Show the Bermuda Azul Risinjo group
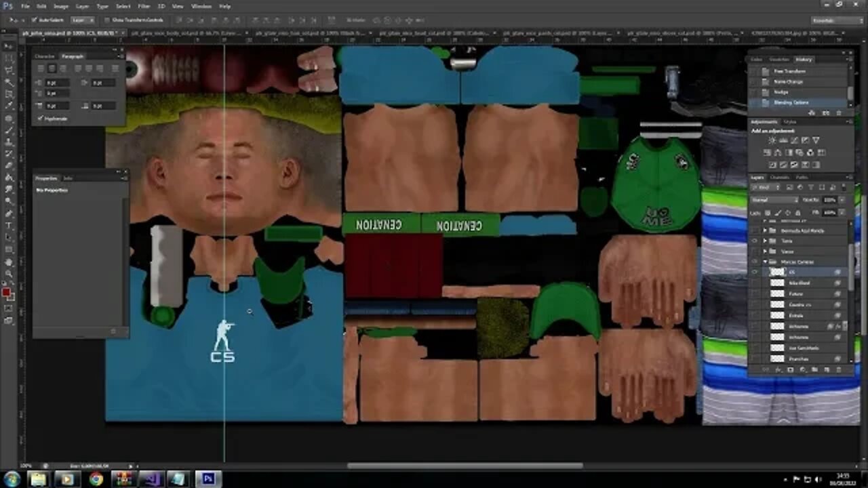868x488 pixels. (x=755, y=230)
